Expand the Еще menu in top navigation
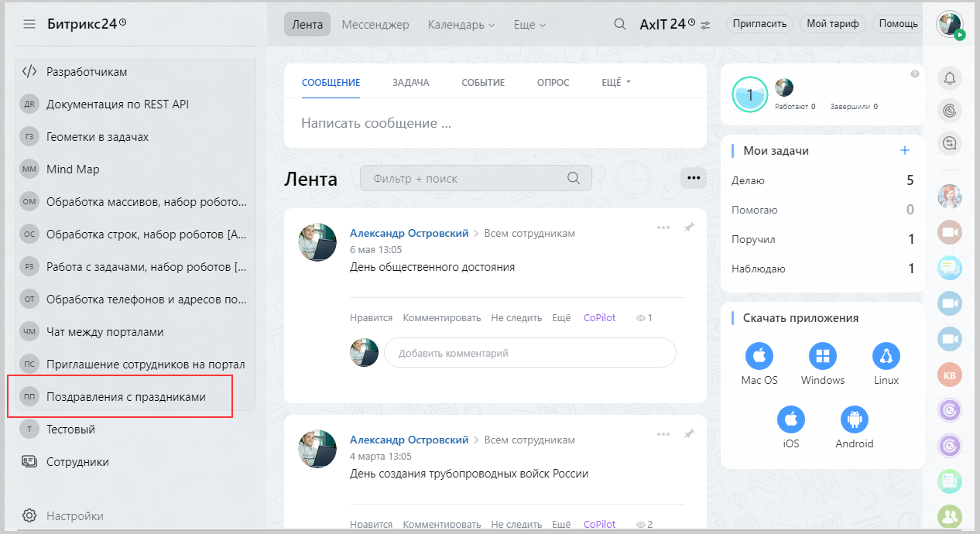Viewport: 980px width, 534px height. [x=529, y=25]
